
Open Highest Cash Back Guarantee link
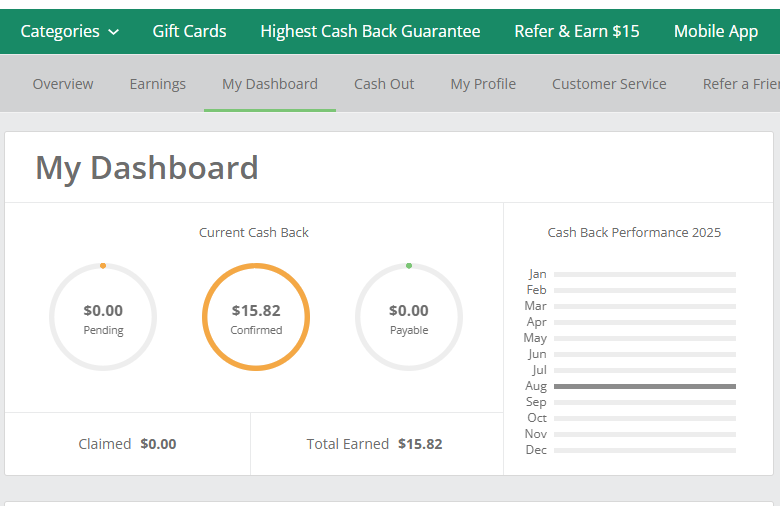click(370, 31)
